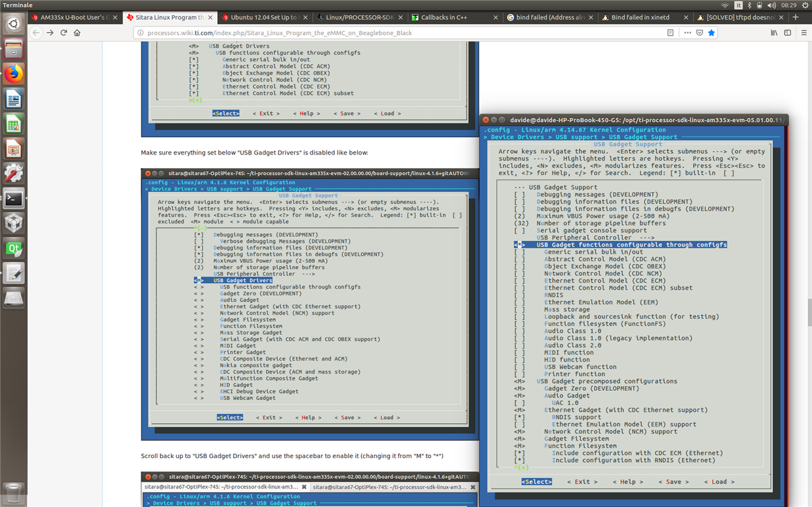Open Files manager from the dock

(x=14, y=49)
